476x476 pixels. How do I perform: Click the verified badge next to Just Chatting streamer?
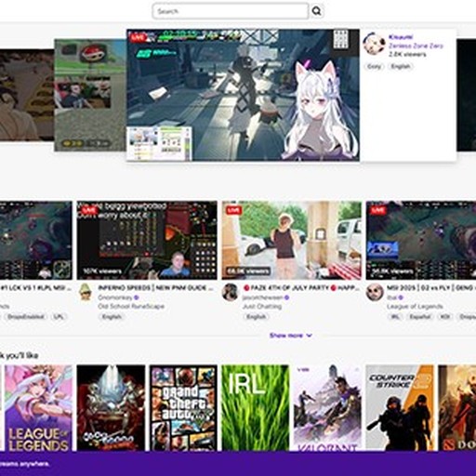[286, 297]
